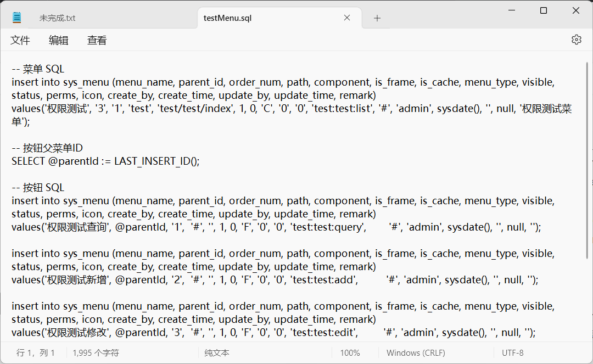Click the Notepad app icon in the title bar

click(16, 18)
